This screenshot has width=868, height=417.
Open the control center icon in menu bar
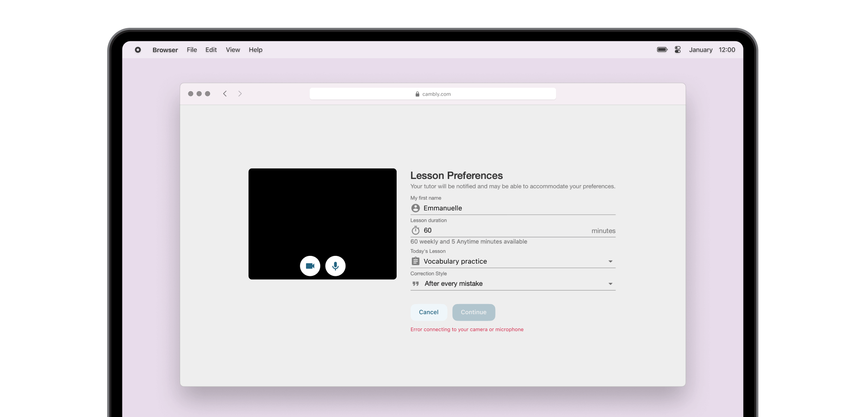click(677, 50)
